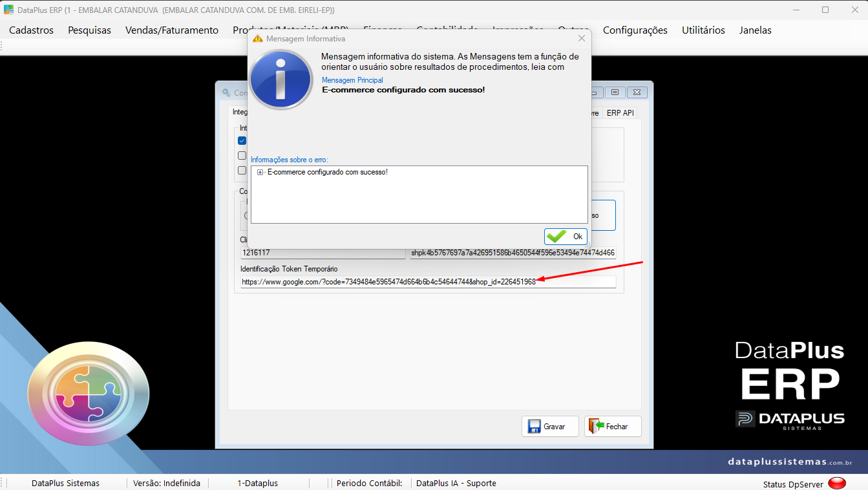Click the DataPlus ERP title bar app icon
The image size is (868, 490).
pos(8,10)
